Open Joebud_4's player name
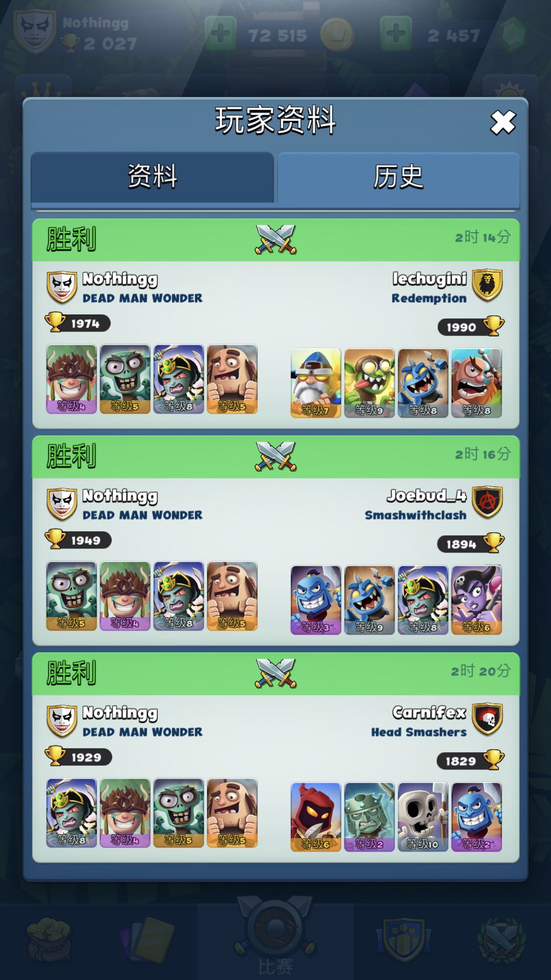The height and width of the screenshot is (980, 551). pos(427,496)
